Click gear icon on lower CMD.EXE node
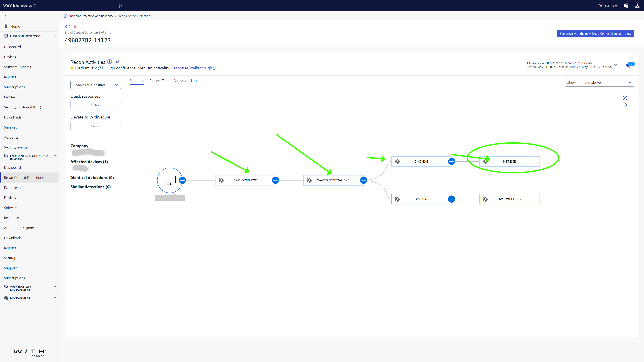 397,199
